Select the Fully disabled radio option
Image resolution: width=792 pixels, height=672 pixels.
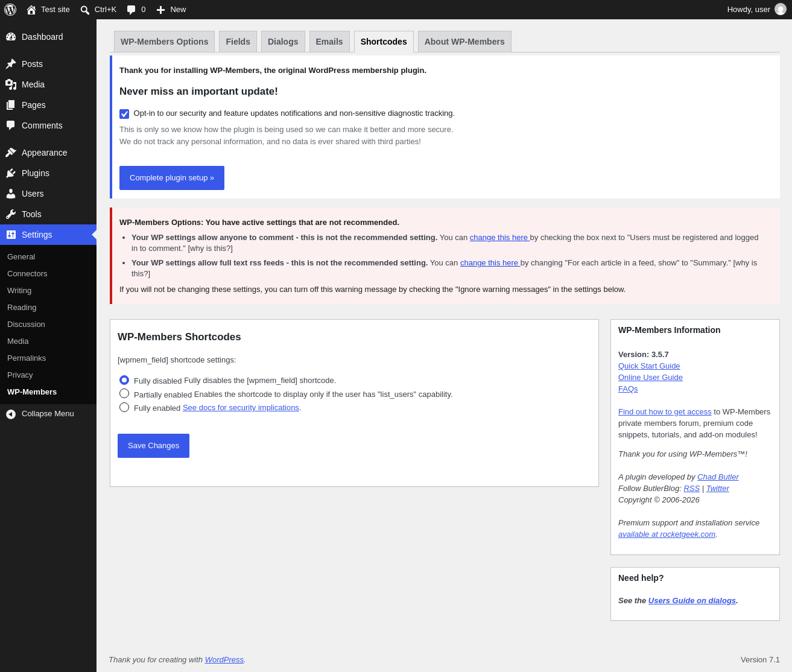click(x=124, y=380)
